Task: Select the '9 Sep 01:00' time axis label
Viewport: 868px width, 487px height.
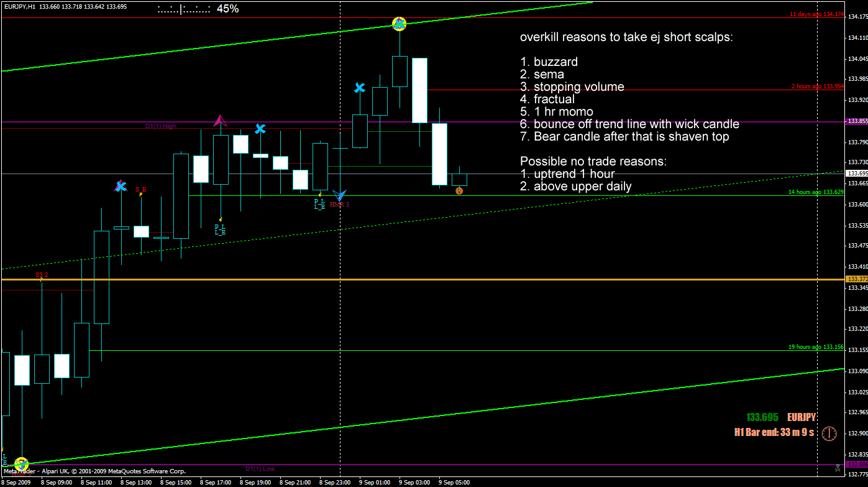Action: [x=375, y=482]
